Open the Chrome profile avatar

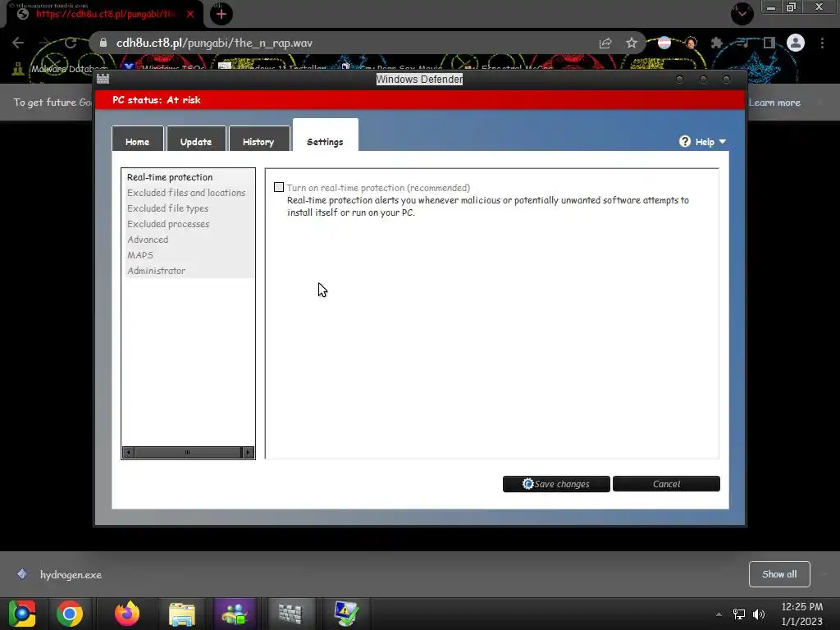[x=796, y=43]
